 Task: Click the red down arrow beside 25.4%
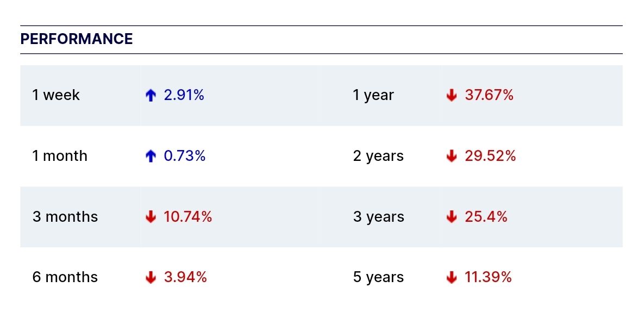click(451, 217)
